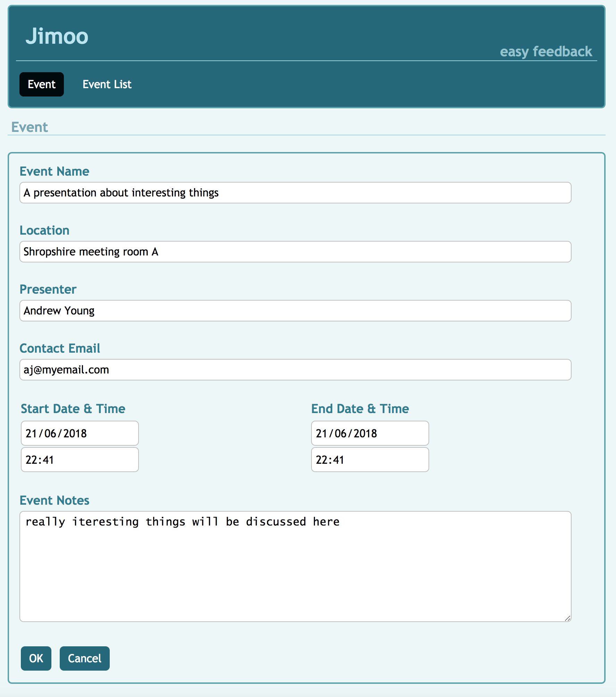The width and height of the screenshot is (616, 697).
Task: Select the Presenter field with Andrew Young
Action: [x=295, y=311]
